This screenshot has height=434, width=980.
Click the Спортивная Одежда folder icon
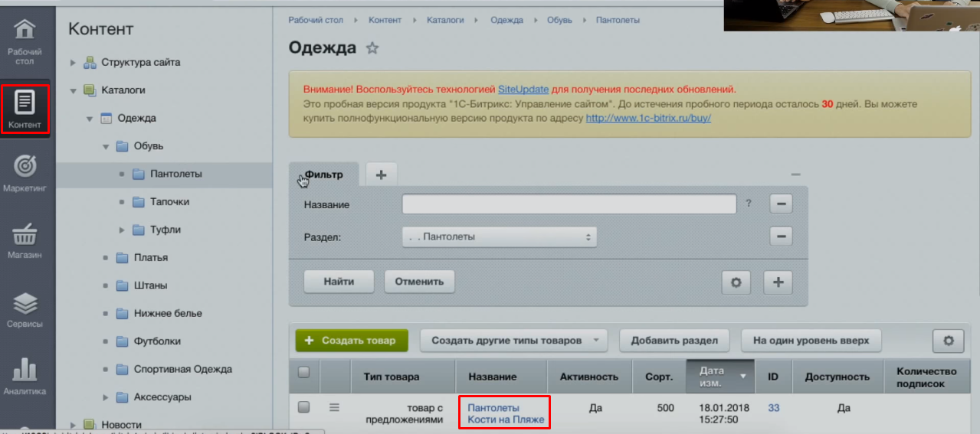click(x=122, y=369)
